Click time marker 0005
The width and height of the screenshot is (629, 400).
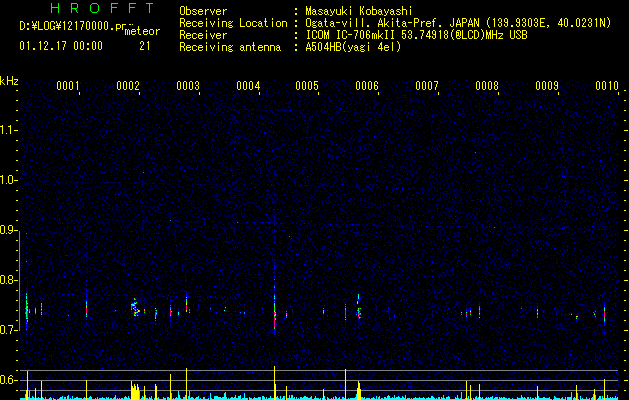[x=307, y=86]
